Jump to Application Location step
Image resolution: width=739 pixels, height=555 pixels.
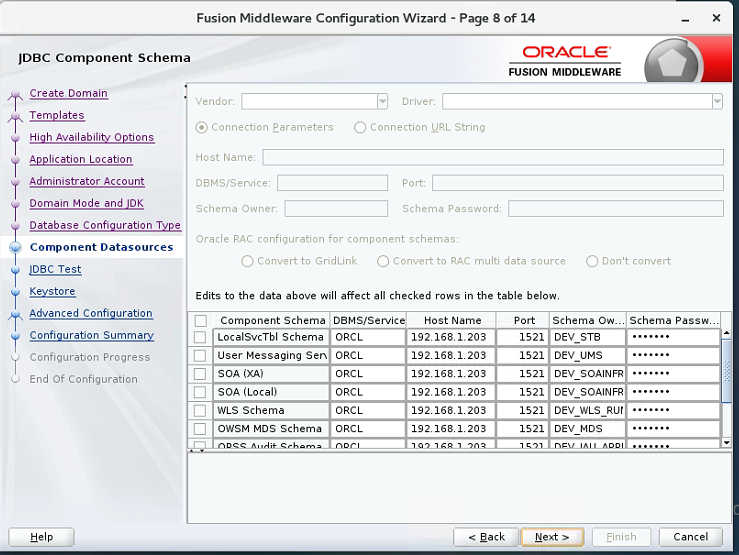point(81,159)
